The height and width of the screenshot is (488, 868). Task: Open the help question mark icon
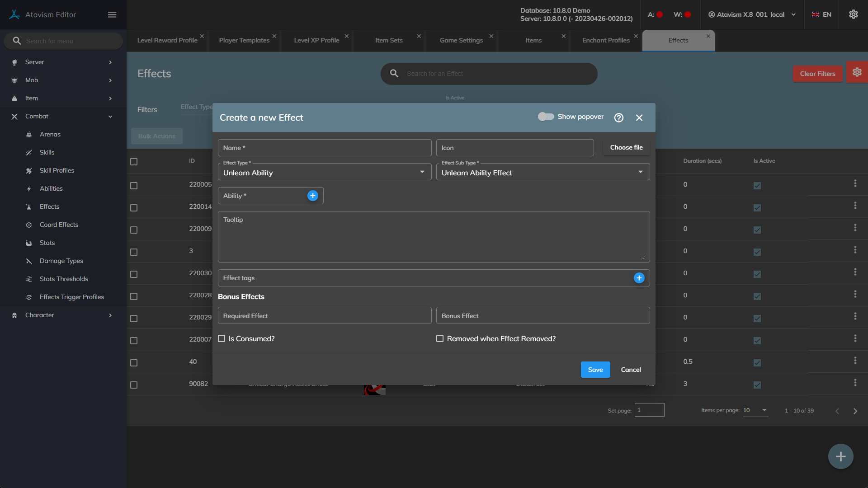coord(618,117)
